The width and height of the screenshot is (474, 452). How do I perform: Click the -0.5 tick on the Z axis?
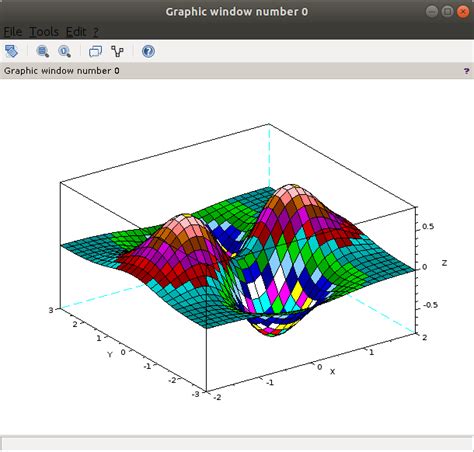click(430, 305)
